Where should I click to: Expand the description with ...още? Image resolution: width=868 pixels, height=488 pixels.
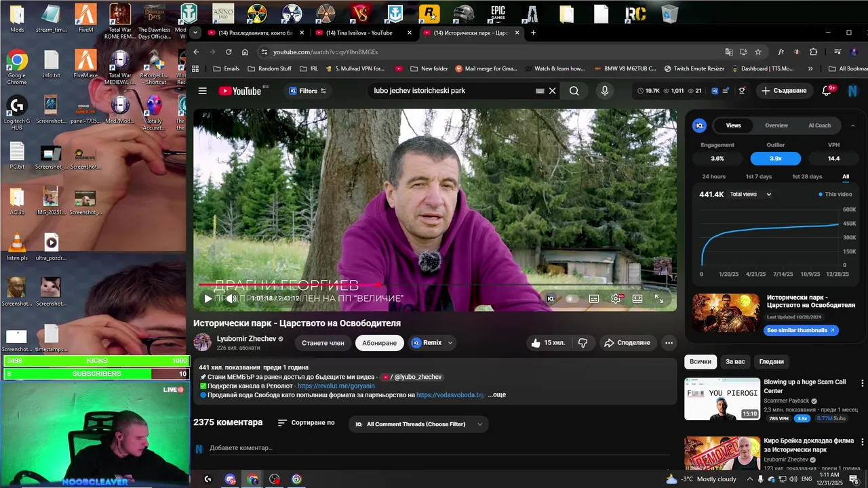click(x=497, y=394)
